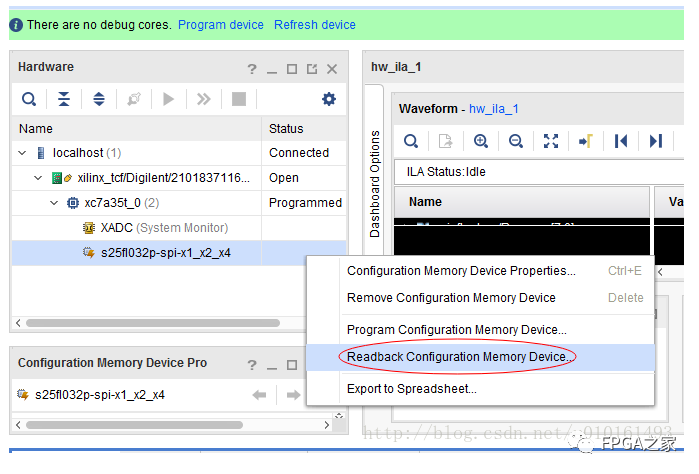The image size is (699, 474).
Task: Select the xilinx_tcf/Digilent target row
Action: 179,178
